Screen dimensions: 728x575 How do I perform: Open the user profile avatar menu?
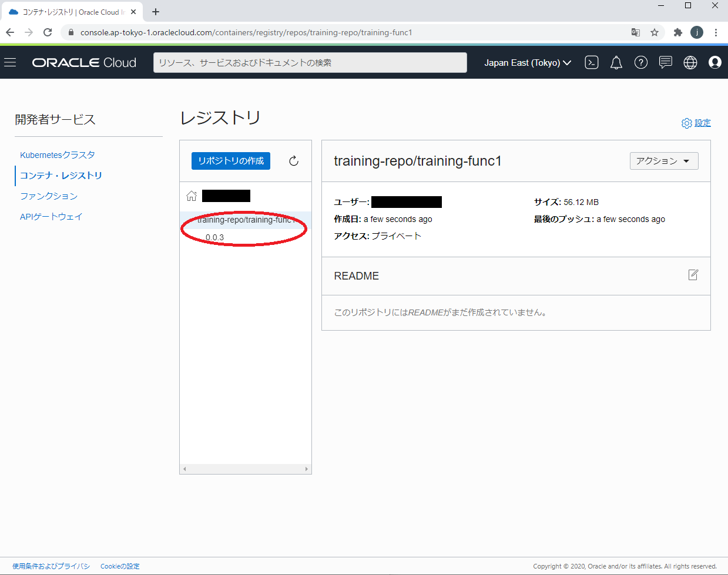715,62
